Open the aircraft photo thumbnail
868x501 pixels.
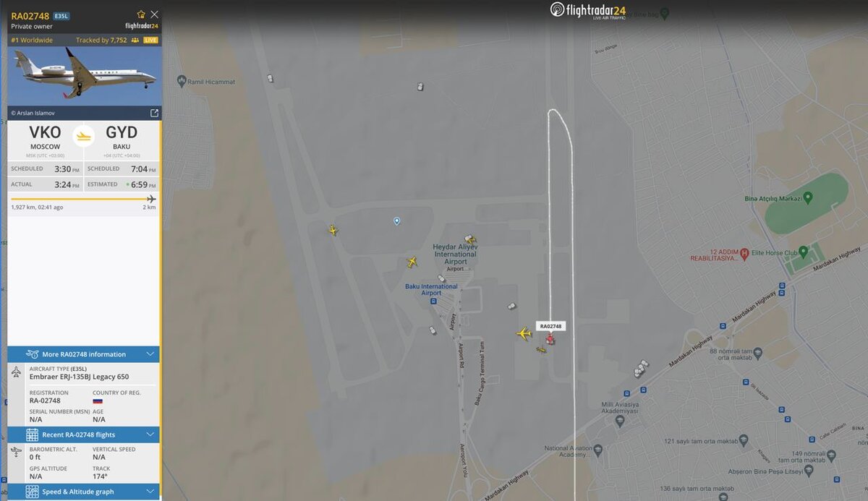coord(85,75)
